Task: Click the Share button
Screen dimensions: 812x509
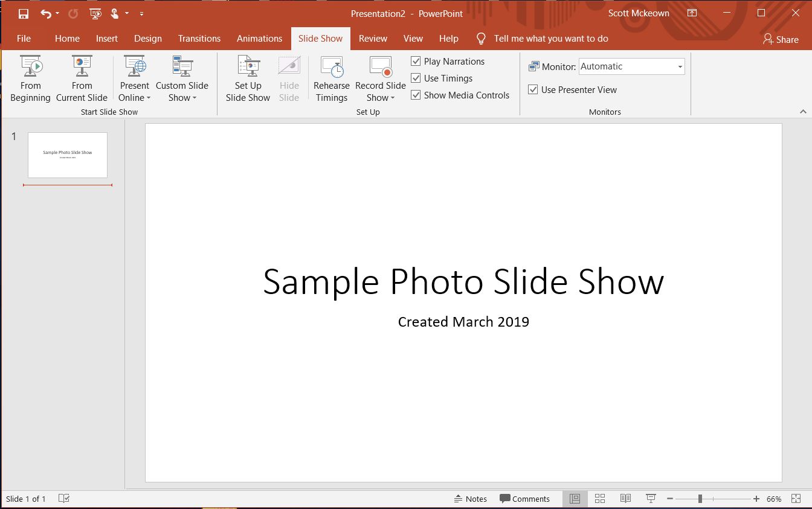Action: [781, 40]
